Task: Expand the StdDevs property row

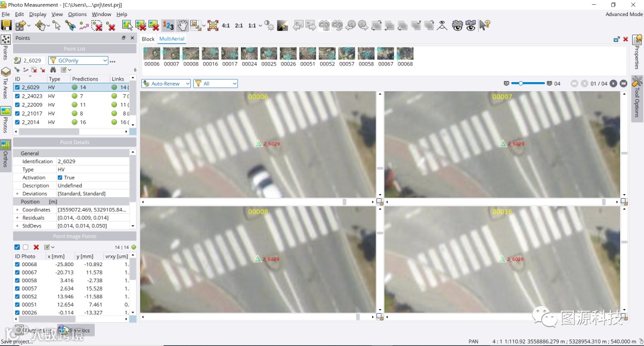Action: pyautogui.click(x=17, y=226)
